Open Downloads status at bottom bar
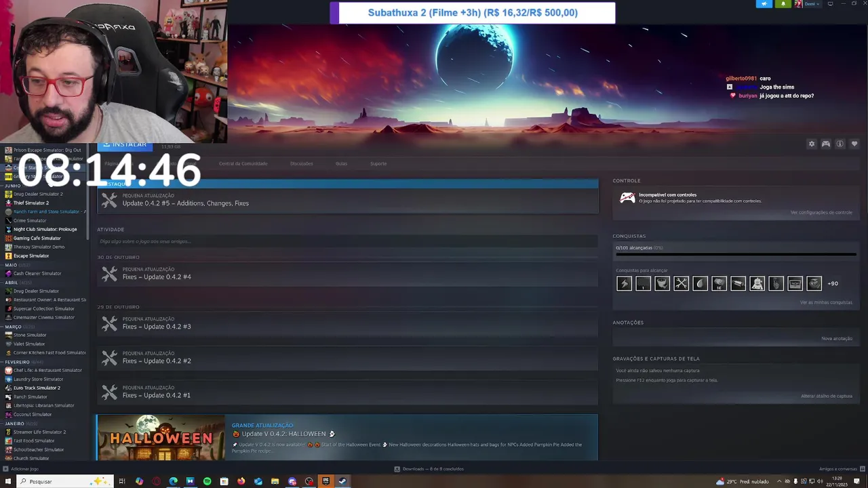This screenshot has height=488, width=868. pyautogui.click(x=429, y=469)
